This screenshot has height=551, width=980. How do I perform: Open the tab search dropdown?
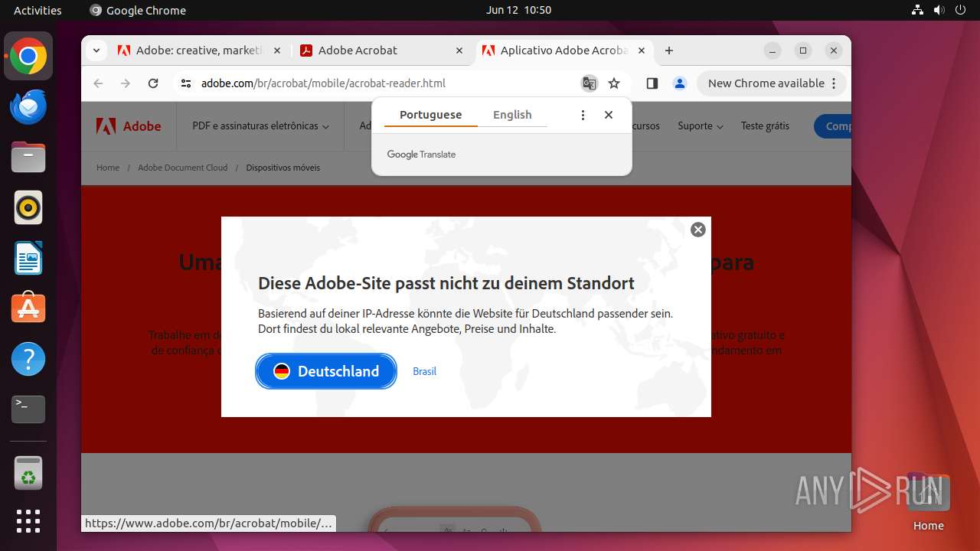(x=96, y=51)
